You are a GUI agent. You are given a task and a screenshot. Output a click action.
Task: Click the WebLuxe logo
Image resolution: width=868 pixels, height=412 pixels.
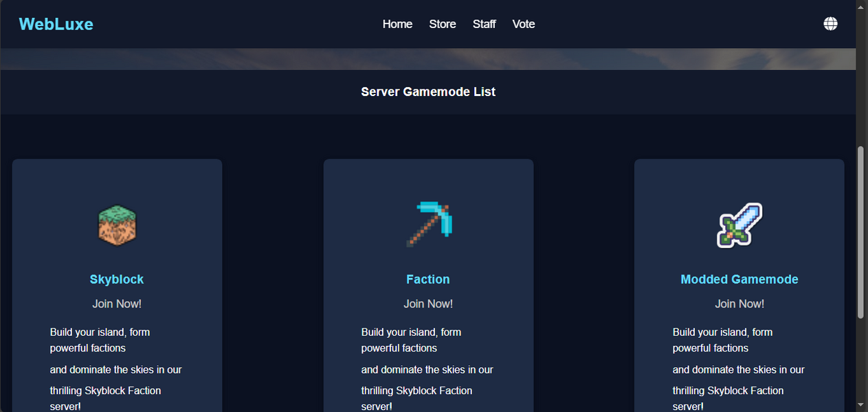[56, 24]
